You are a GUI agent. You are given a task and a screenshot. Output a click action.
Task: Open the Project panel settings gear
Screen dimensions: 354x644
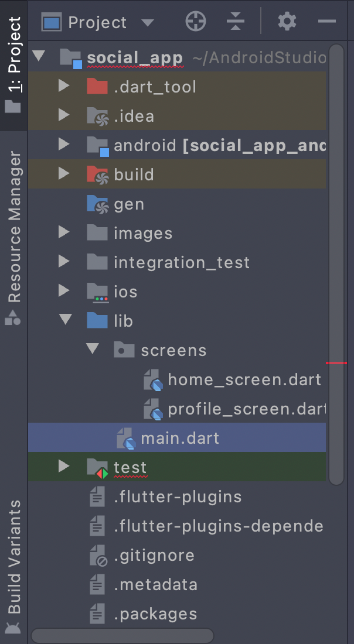click(287, 21)
